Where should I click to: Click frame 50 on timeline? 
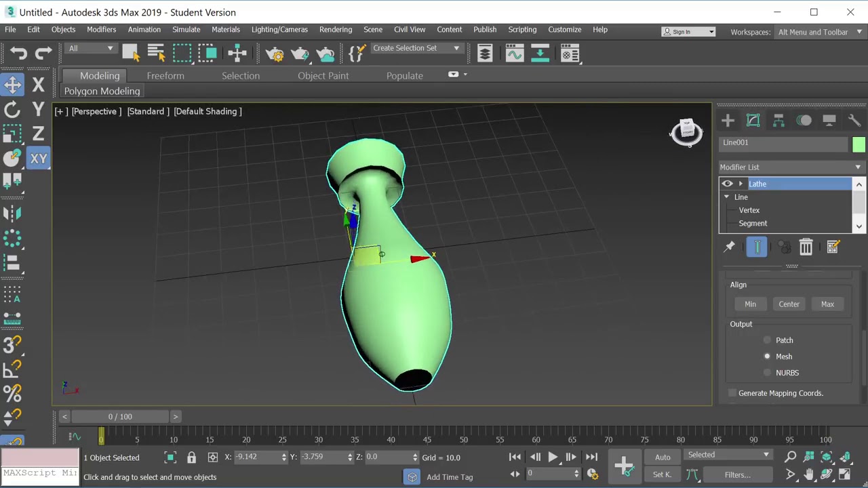click(x=463, y=440)
